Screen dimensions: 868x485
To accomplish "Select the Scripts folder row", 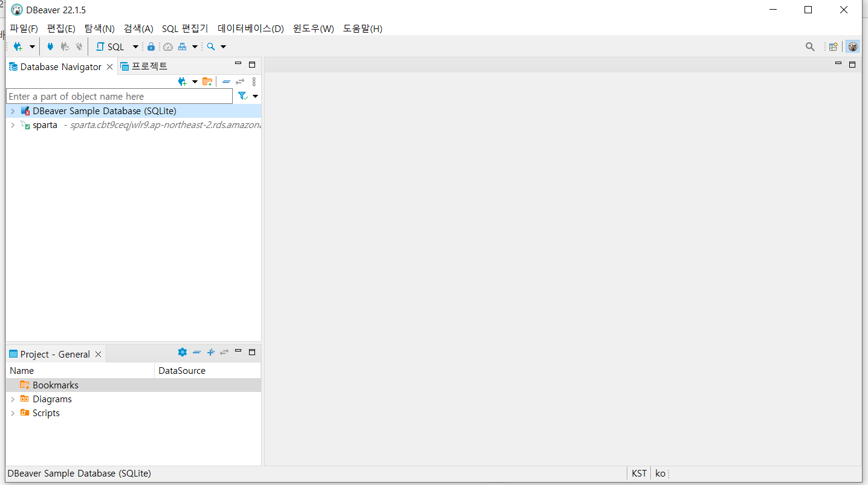I will 134,413.
